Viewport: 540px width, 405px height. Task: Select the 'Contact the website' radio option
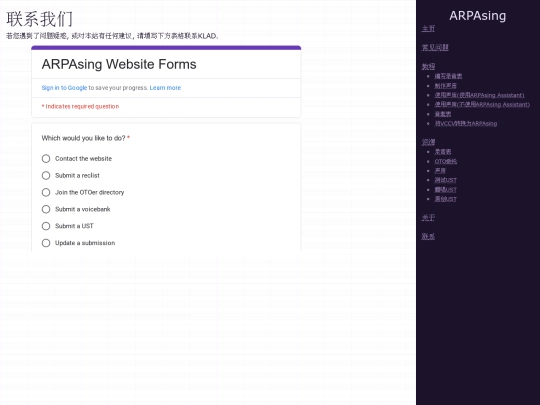tap(46, 158)
